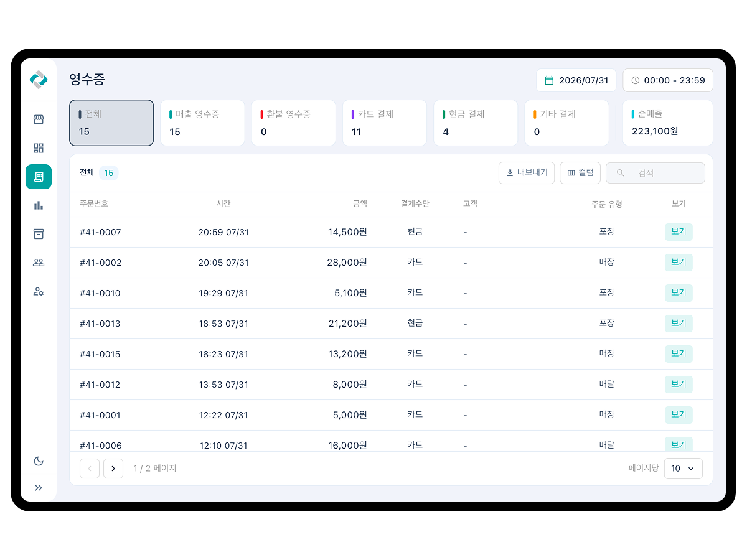Click the 컬럼 columns button

[580, 173]
